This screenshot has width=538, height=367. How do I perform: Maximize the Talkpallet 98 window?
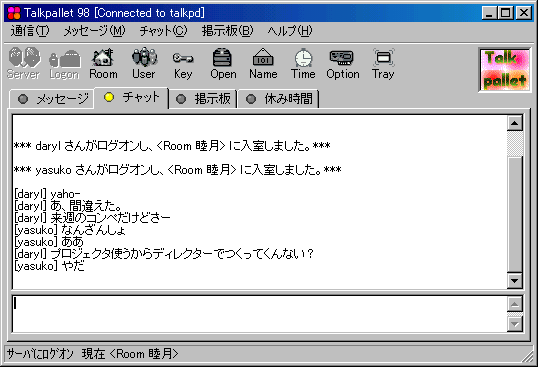click(505, 13)
